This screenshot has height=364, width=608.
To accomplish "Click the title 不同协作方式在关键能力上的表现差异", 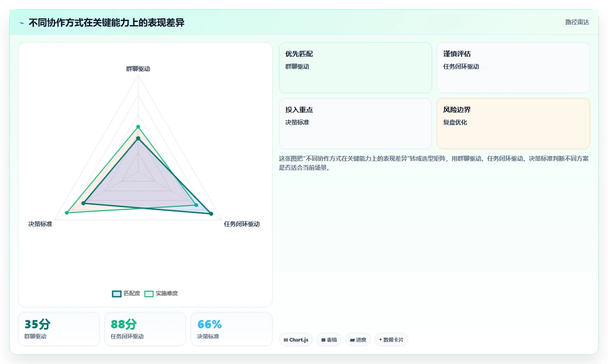I will tap(107, 22).
